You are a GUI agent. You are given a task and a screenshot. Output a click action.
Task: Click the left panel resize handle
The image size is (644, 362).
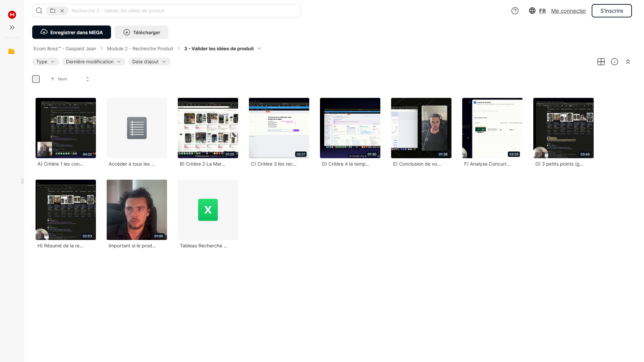click(x=22, y=181)
